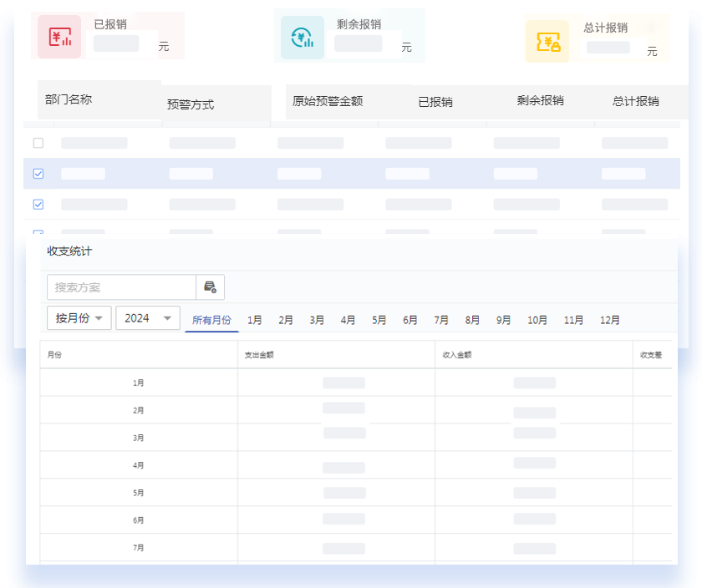Uncheck the third row's checkbox

point(38,204)
